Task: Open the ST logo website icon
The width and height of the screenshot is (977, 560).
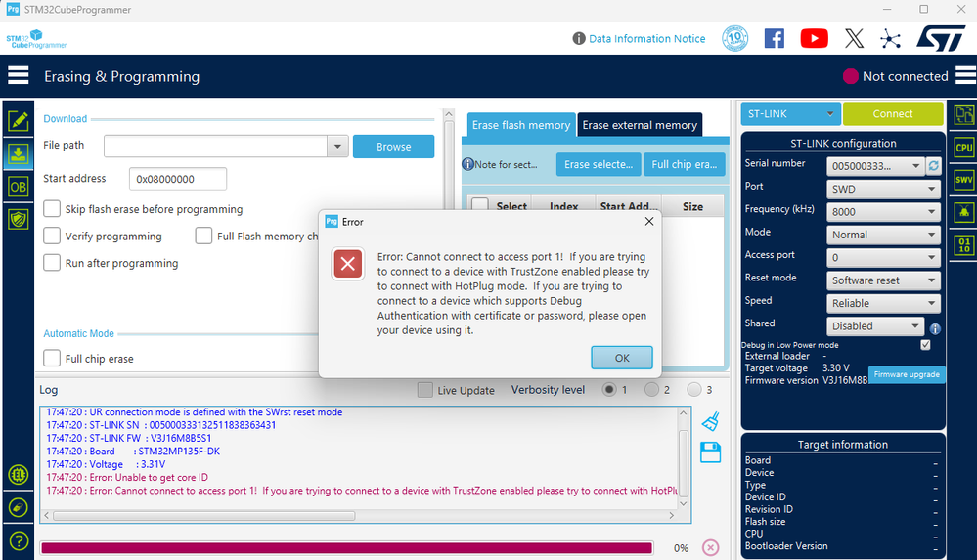Action: [942, 39]
